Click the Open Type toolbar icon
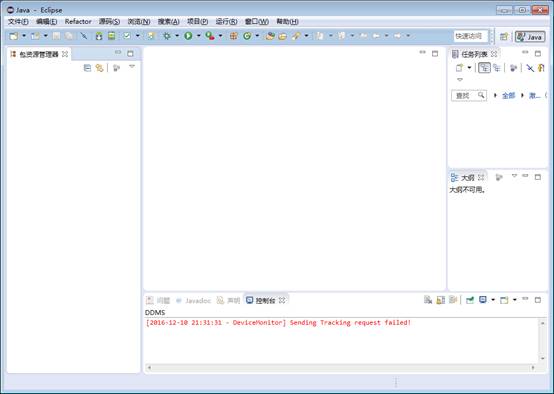The height and width of the screenshot is (394, 554). tap(270, 36)
